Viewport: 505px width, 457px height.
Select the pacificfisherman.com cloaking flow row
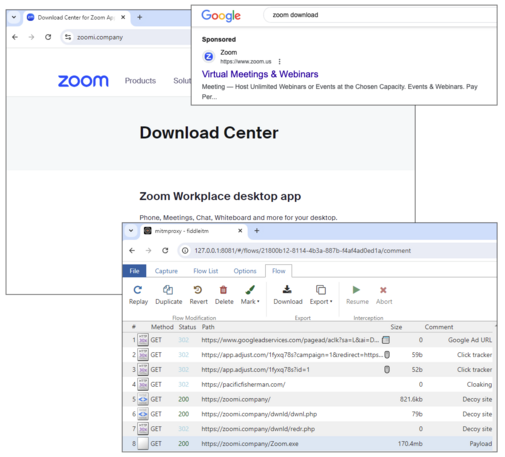click(310, 384)
